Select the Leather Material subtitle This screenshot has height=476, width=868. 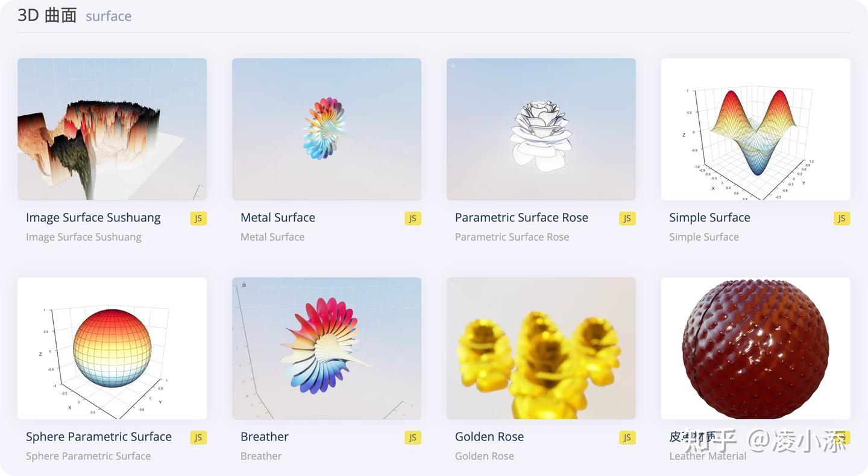708,456
